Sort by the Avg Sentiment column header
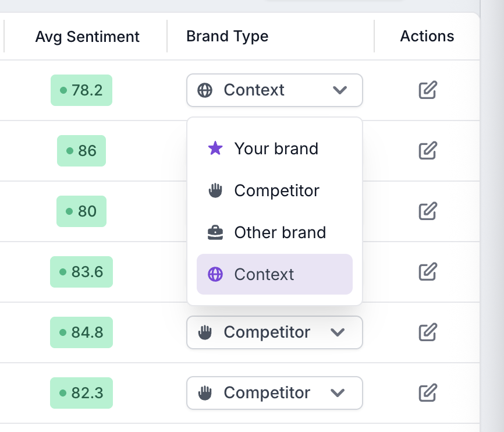The width and height of the screenshot is (504, 432). pyautogui.click(x=87, y=37)
